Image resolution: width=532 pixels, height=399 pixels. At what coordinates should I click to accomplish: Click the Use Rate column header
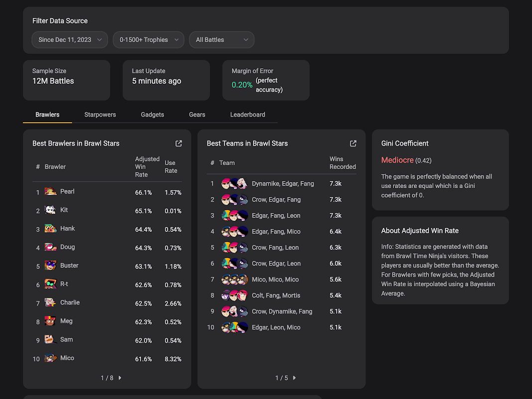(x=171, y=167)
